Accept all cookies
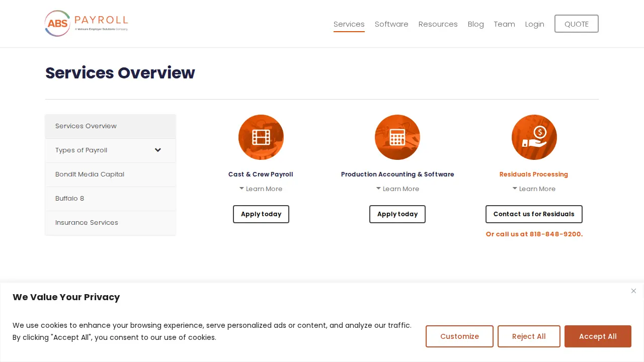Screen dimensions: 644x362 click(x=598, y=336)
